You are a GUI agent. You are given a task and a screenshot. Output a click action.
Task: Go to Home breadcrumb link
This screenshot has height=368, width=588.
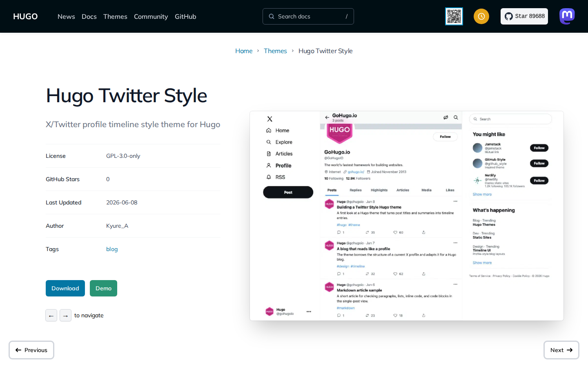click(x=244, y=51)
